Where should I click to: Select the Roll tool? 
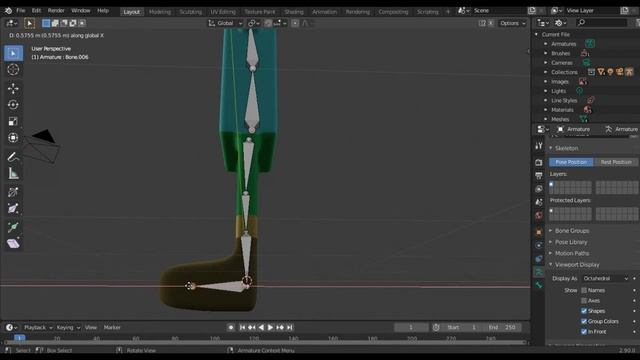click(x=13, y=192)
